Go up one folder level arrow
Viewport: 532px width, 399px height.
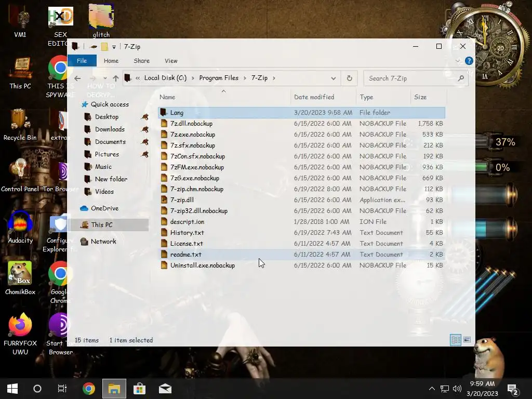[x=116, y=78]
